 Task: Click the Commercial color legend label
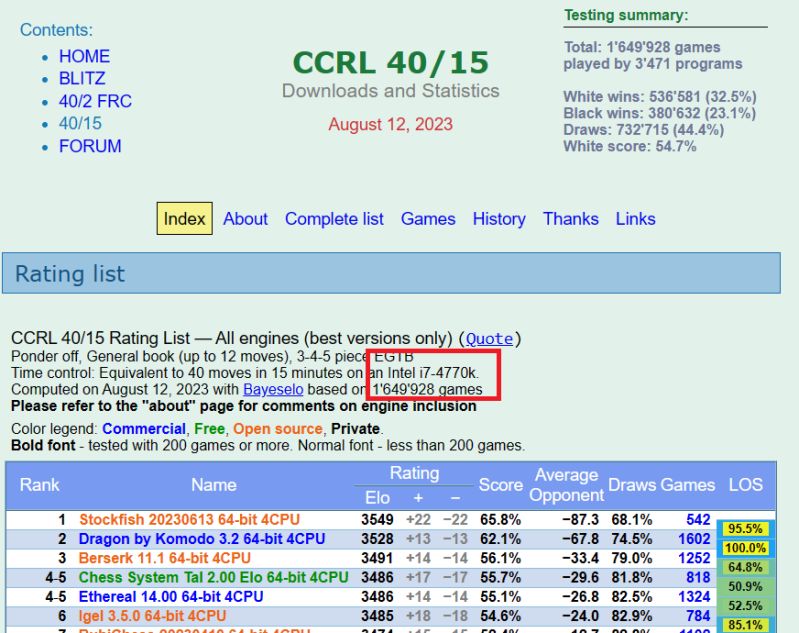point(144,429)
